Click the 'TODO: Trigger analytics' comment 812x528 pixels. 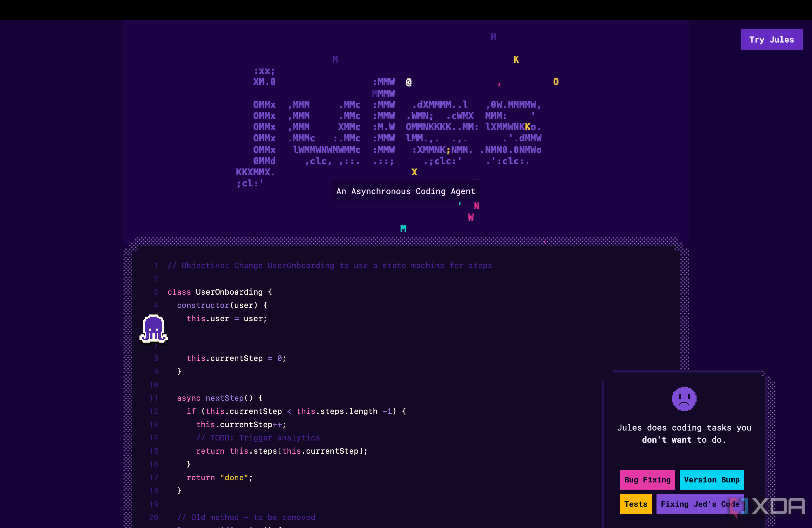(258, 438)
